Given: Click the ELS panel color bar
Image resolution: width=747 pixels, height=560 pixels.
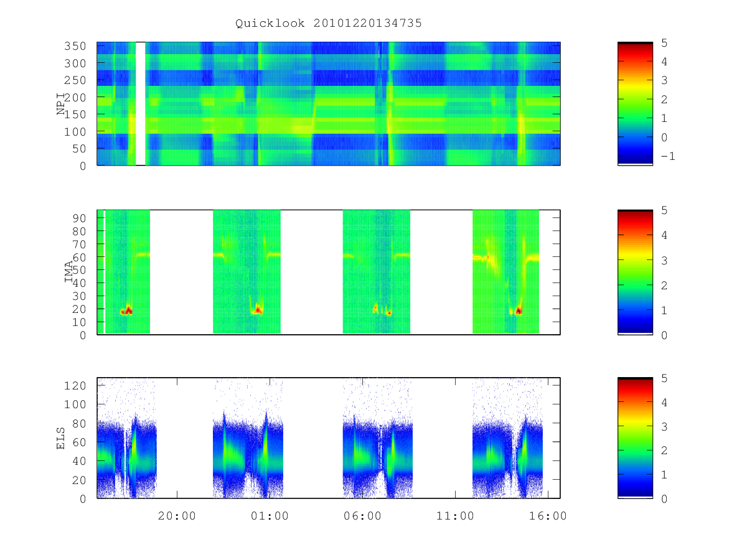Looking at the screenshot, I should [x=635, y=438].
